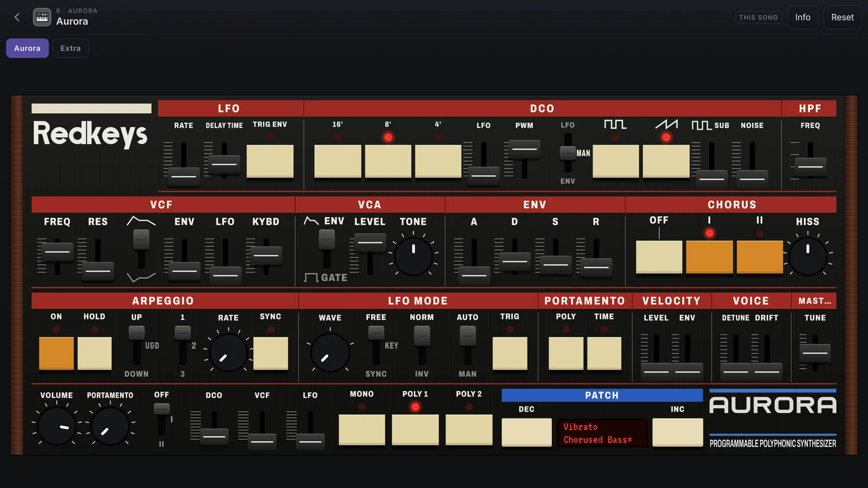868x488 pixels.
Task: Enable arpeggio SYNC button
Action: 271,354
